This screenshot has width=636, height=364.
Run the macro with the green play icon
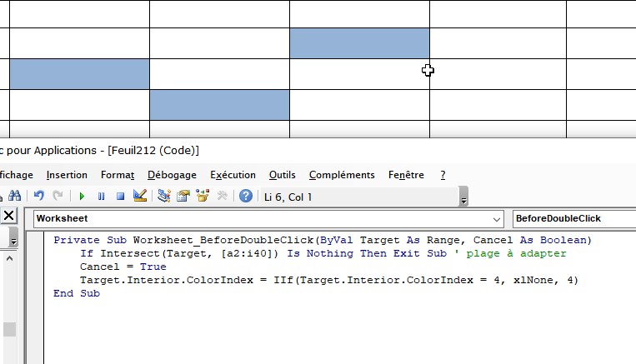tap(82, 197)
